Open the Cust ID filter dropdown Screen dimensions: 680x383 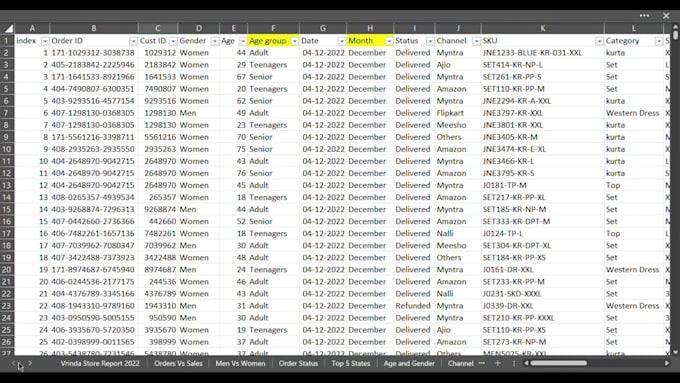coord(173,41)
